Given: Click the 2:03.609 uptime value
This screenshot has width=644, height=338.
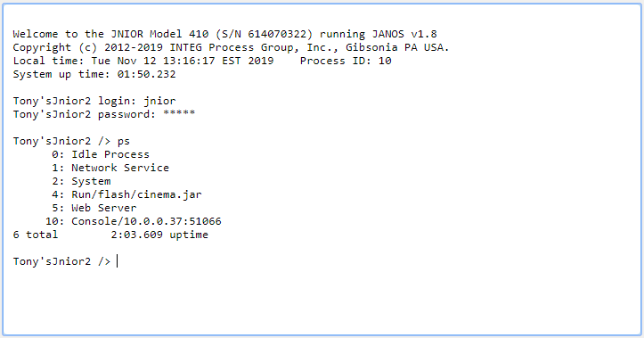Looking at the screenshot, I should click(137, 235).
